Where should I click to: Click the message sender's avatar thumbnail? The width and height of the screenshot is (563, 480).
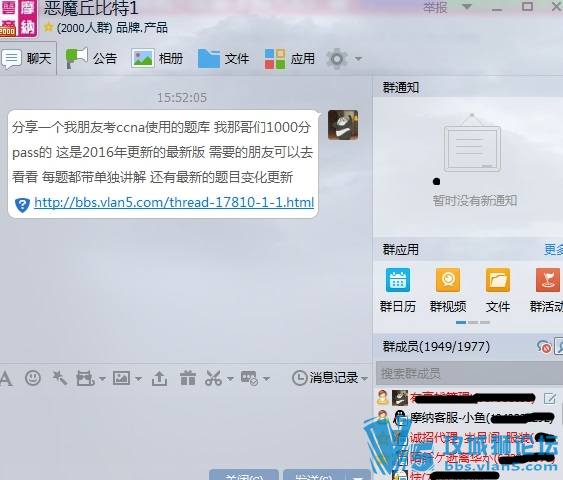click(x=343, y=125)
